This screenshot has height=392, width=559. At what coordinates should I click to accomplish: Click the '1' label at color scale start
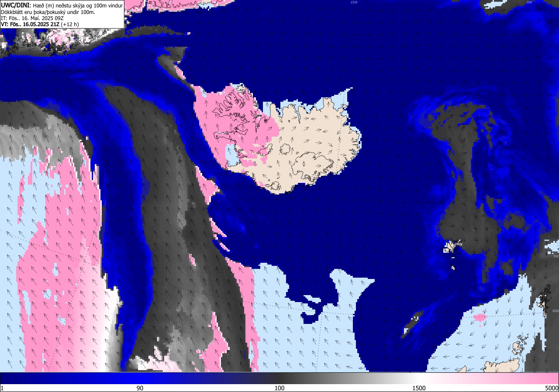coord(2,388)
